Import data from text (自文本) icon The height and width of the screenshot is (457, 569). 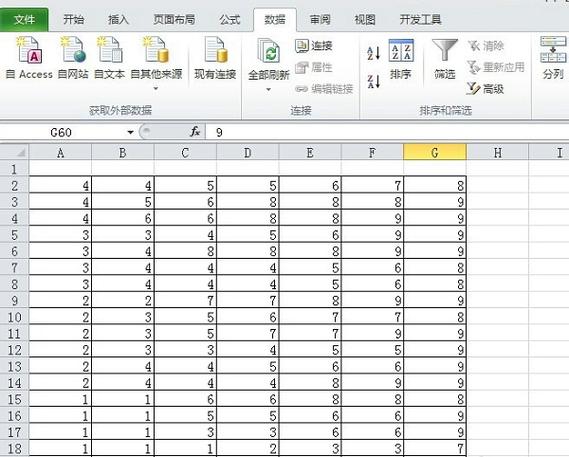(110, 51)
